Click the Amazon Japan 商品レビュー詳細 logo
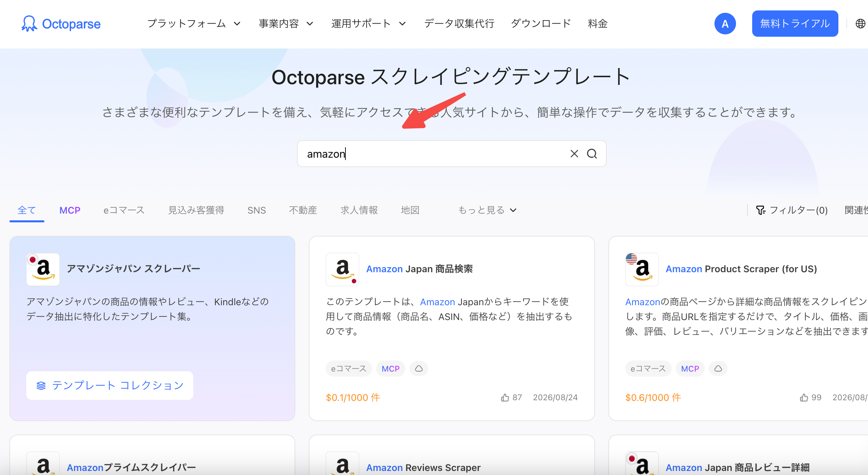 [642, 464]
